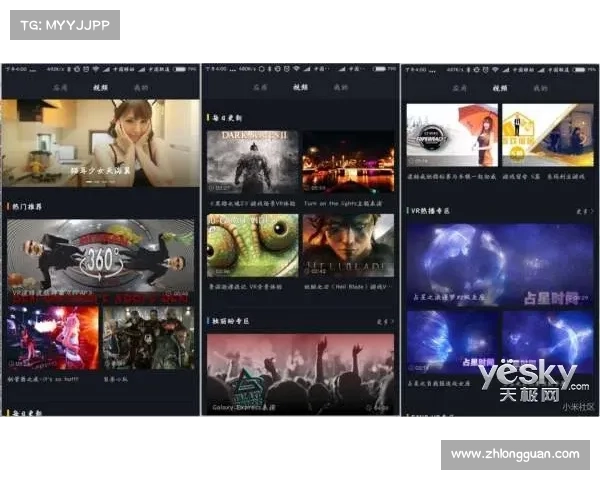Image resolution: width=600 pixels, height=480 pixels.
Task: Open the Hellblade game video thumbnail
Action: [348, 244]
